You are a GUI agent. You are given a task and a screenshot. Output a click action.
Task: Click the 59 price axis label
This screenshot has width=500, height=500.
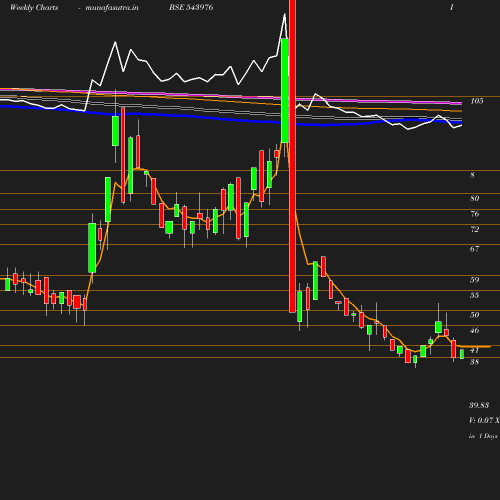click(475, 280)
